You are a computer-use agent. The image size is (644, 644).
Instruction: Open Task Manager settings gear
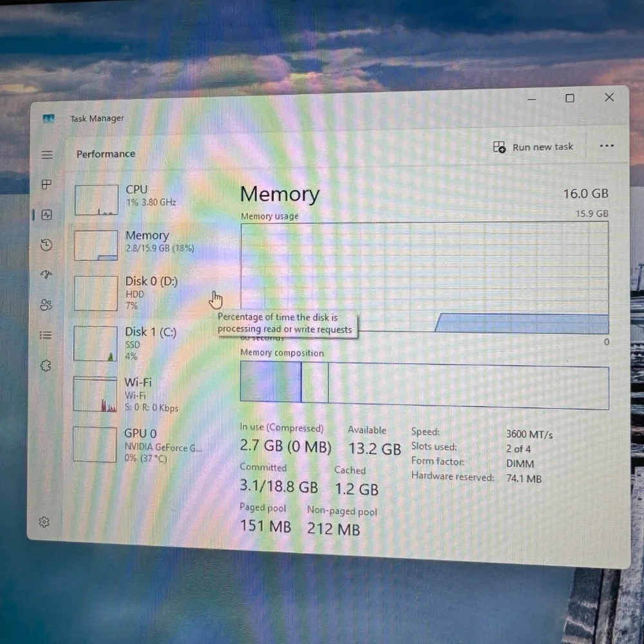point(44,522)
